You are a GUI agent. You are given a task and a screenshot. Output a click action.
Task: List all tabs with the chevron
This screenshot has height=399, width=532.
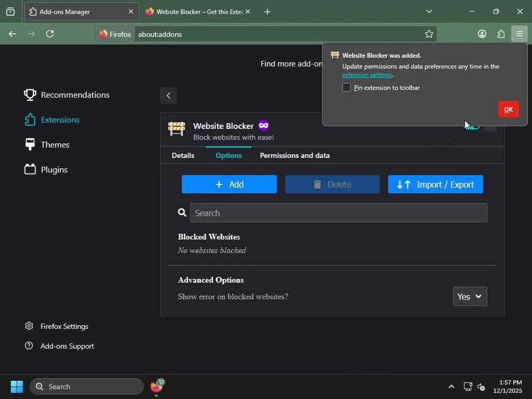[429, 11]
